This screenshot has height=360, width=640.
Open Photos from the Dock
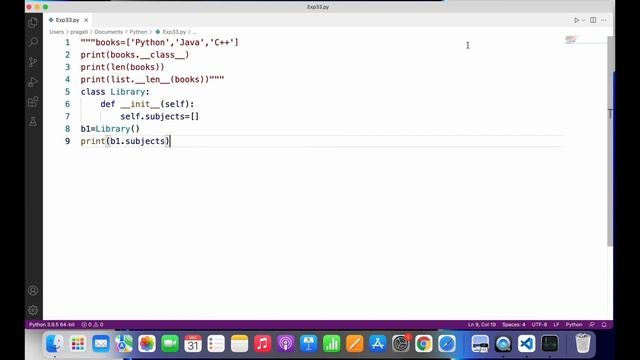click(147, 344)
